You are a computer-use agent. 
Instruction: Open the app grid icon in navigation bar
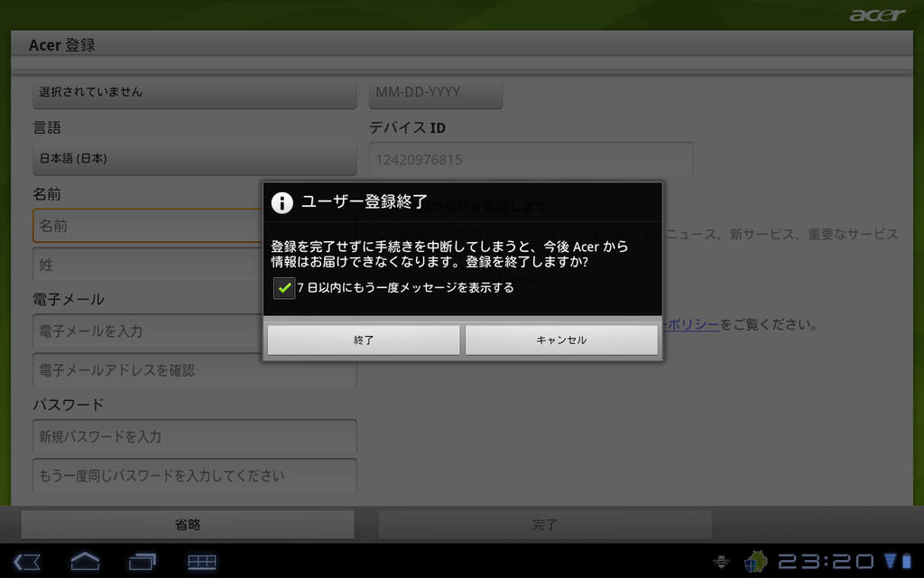[x=201, y=562]
